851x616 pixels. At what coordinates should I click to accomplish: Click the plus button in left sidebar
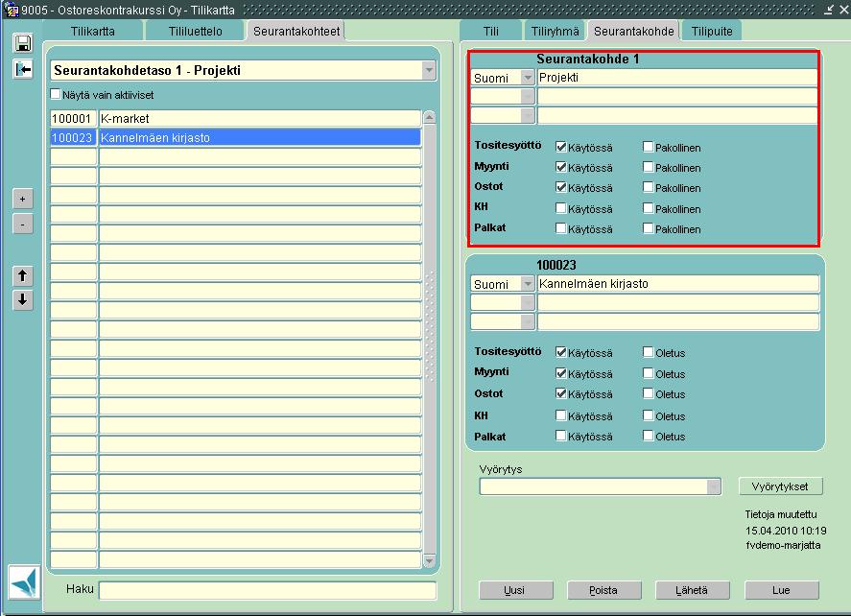pos(22,200)
